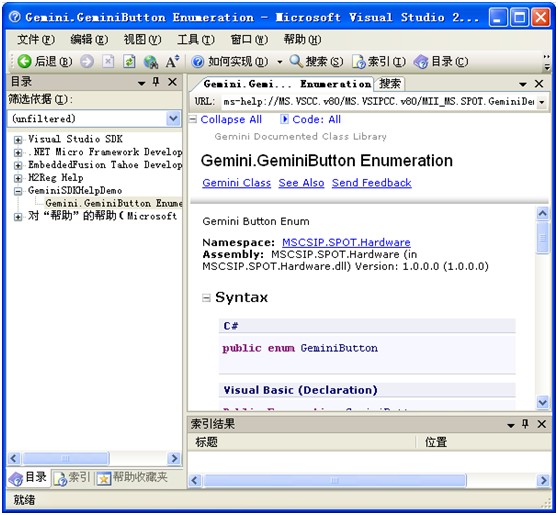This screenshot has height=515, width=558.
Task: Click the 位置 column header
Action: [483, 442]
